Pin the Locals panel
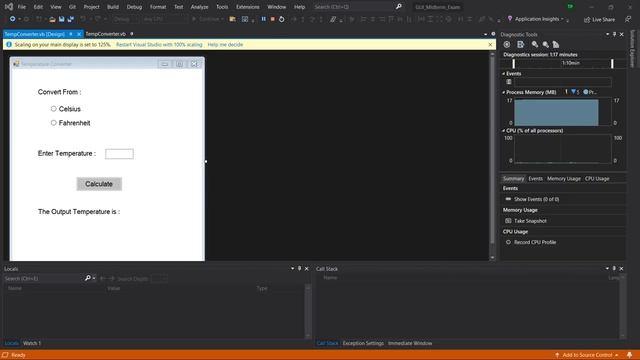The width and height of the screenshot is (640, 360). click(300, 269)
